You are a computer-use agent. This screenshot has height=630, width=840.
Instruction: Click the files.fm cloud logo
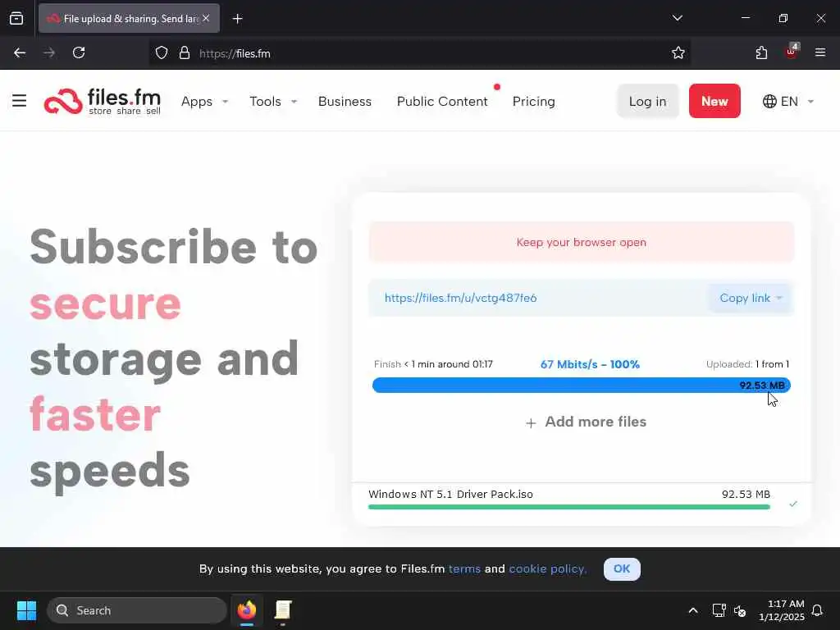(x=103, y=101)
